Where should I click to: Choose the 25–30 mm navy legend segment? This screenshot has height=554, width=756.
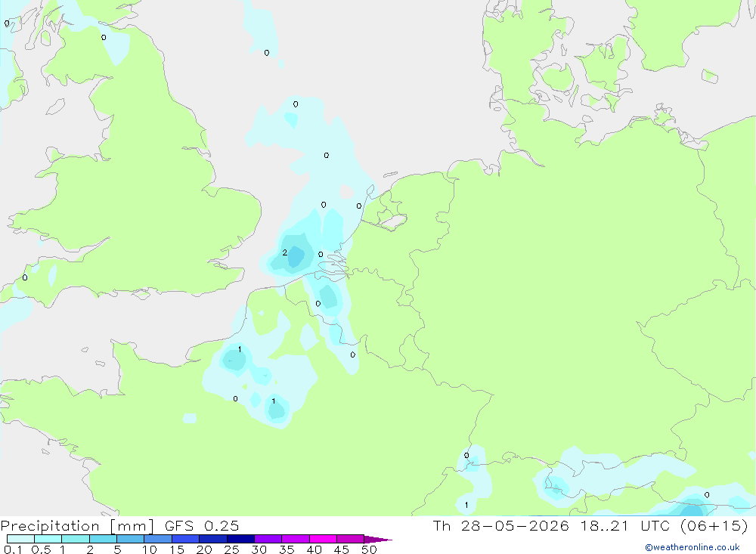click(x=240, y=539)
